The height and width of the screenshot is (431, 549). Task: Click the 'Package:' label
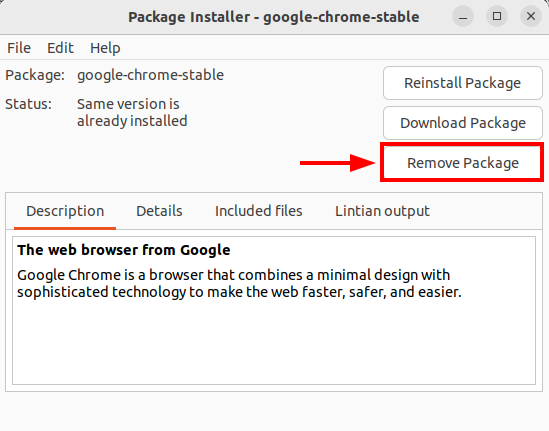35,75
